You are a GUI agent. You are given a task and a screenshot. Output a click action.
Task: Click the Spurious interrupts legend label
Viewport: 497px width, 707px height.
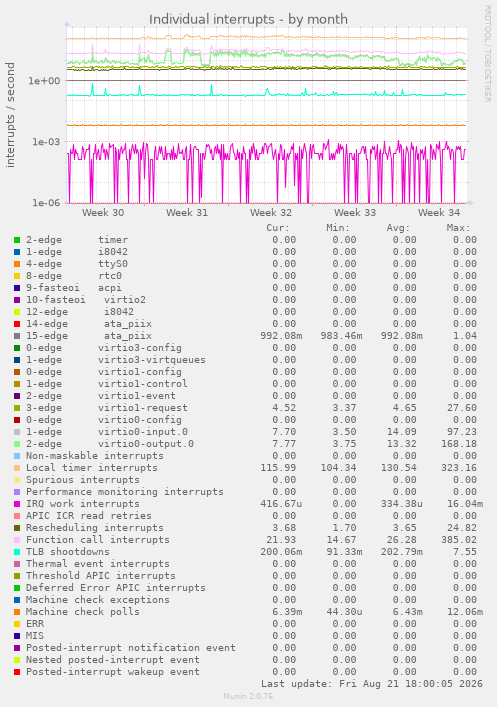point(83,480)
